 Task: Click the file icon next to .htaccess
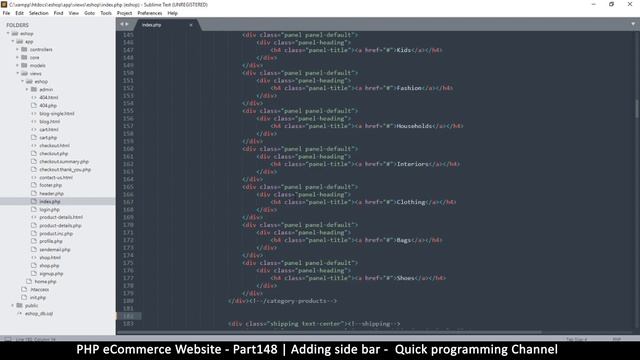coord(24,289)
